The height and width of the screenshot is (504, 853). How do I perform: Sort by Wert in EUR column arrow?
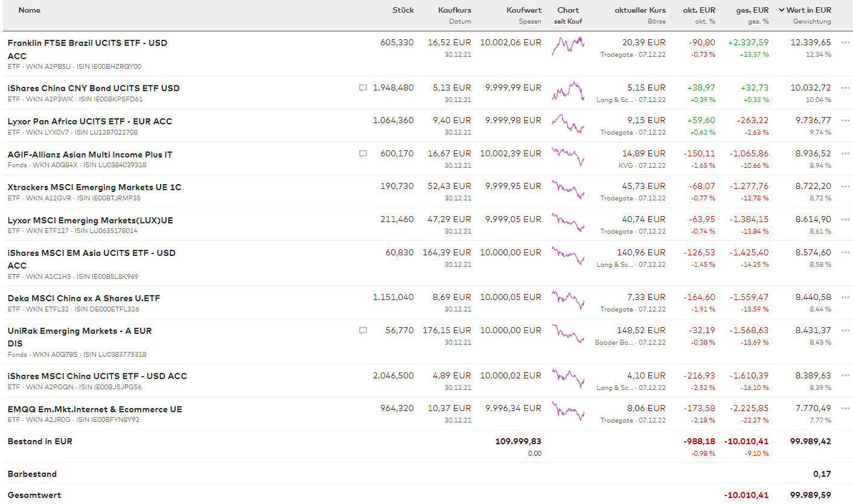coord(782,10)
